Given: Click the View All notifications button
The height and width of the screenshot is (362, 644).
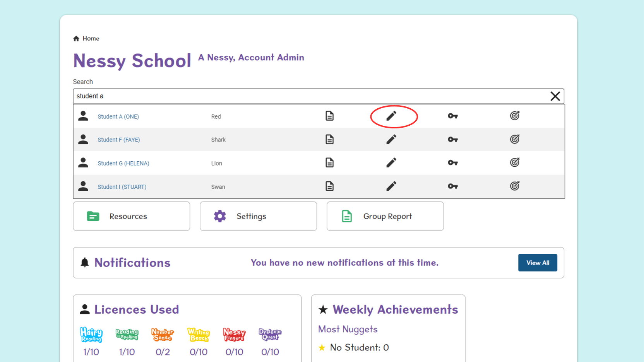Looking at the screenshot, I should tap(538, 263).
